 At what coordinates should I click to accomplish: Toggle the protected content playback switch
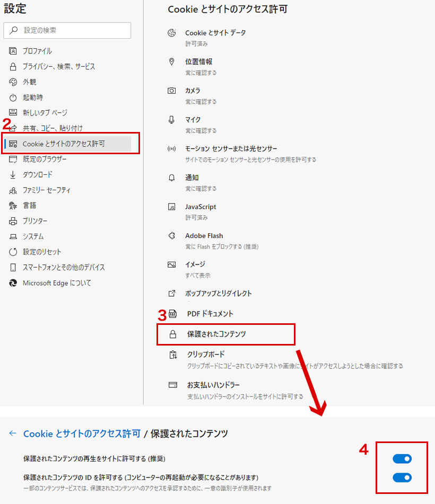pos(402,459)
